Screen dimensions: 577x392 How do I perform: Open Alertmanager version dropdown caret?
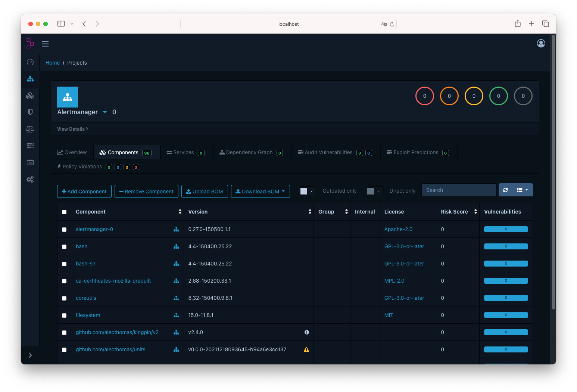point(105,112)
